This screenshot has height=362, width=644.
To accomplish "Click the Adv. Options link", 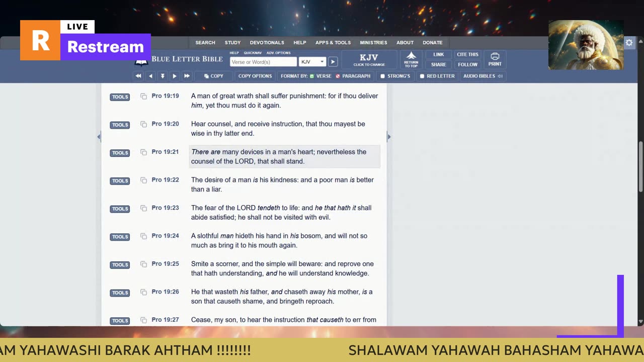I will (x=279, y=53).
